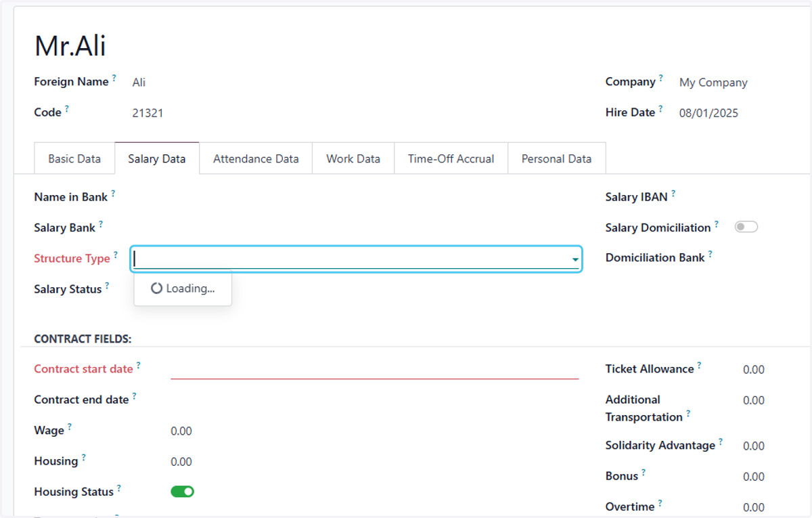Click the Name in Bank help icon

pyautogui.click(x=112, y=194)
